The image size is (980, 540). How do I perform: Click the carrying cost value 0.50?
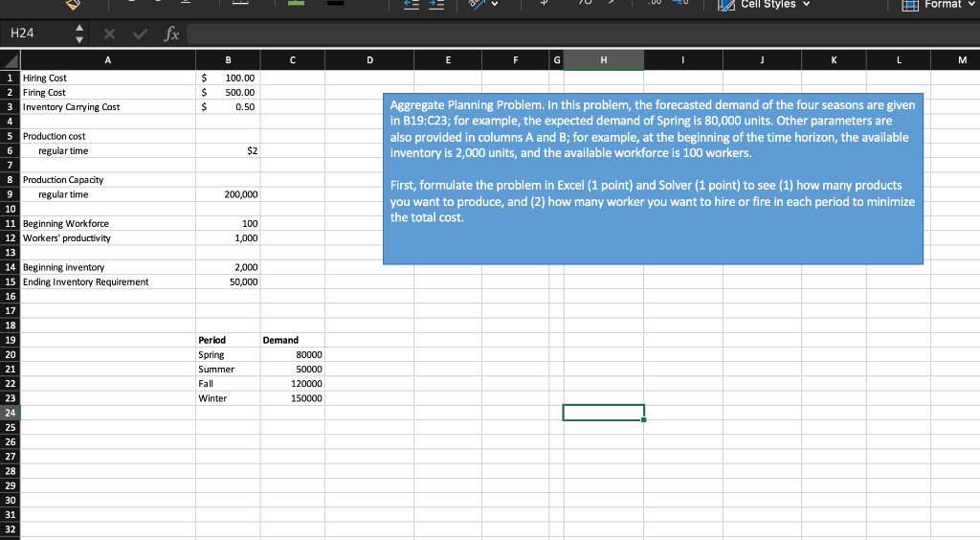(x=228, y=107)
